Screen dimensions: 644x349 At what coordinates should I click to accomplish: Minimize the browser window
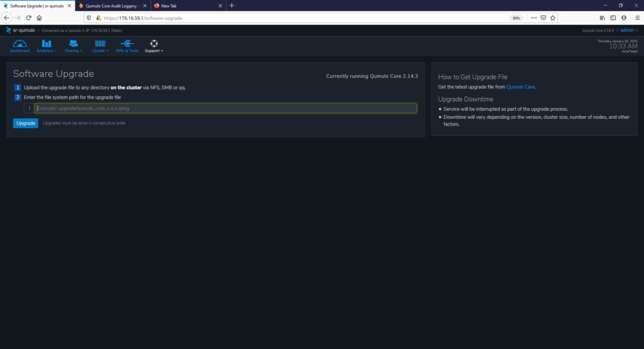pyautogui.click(x=605, y=6)
